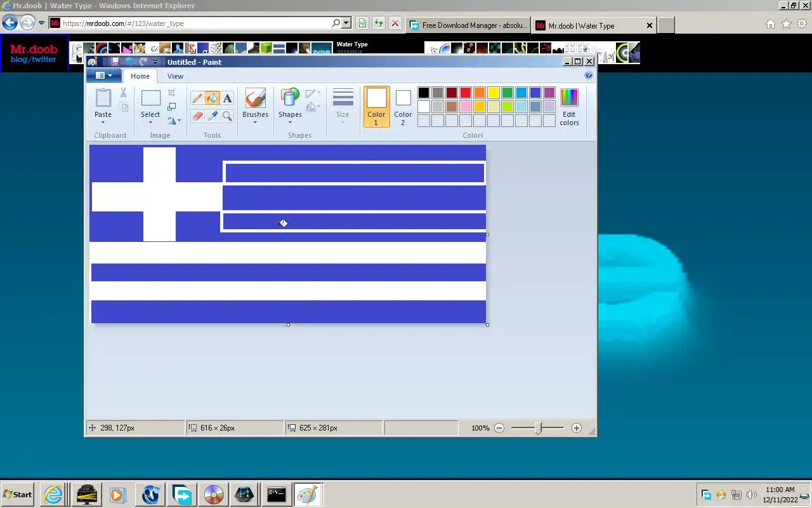The image size is (812, 508).
Task: Select the Eraser tool
Action: 197,116
